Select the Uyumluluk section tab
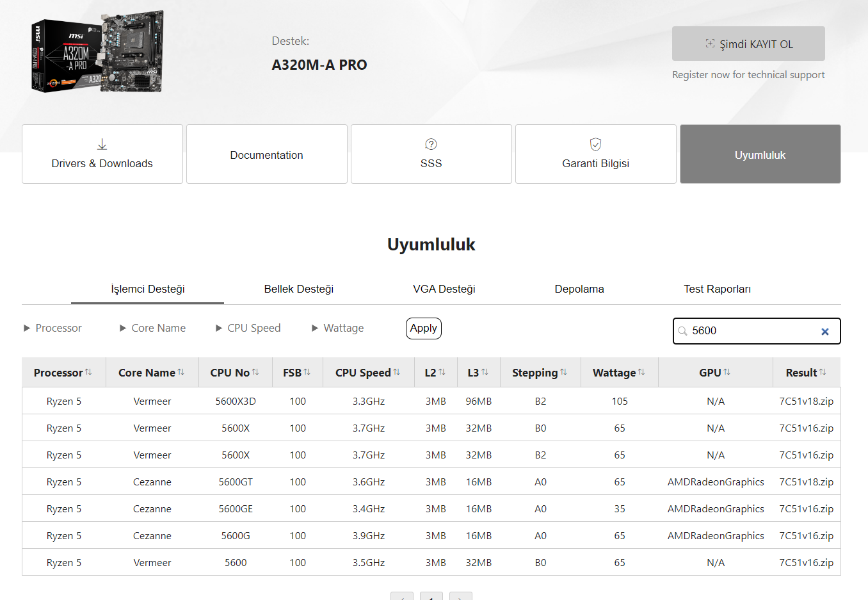This screenshot has height=600, width=868. (x=760, y=154)
